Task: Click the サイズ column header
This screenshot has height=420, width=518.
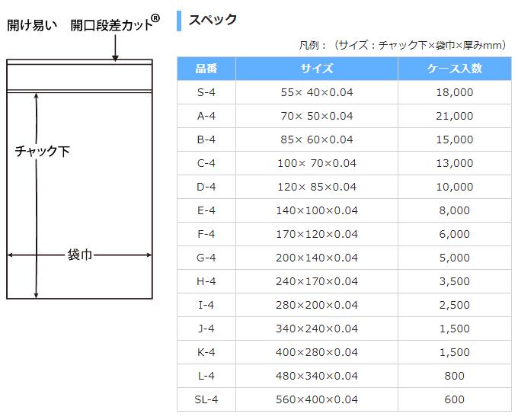Action: 316,69
